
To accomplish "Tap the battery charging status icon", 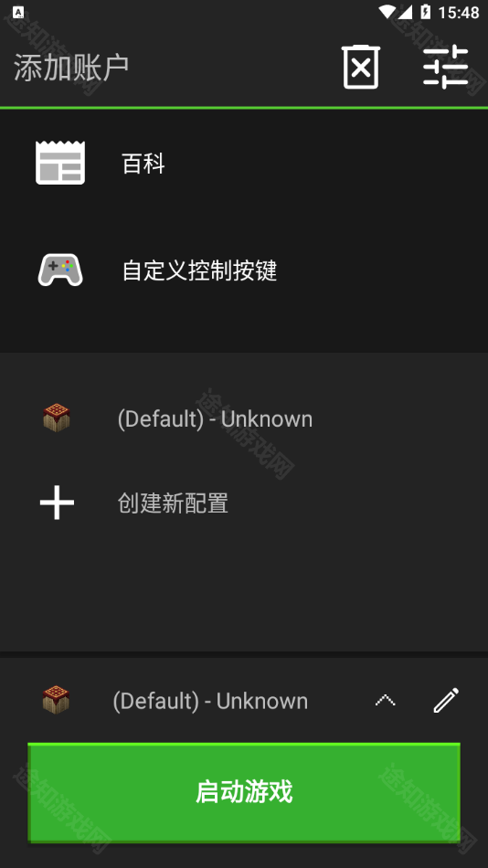I will [426, 12].
